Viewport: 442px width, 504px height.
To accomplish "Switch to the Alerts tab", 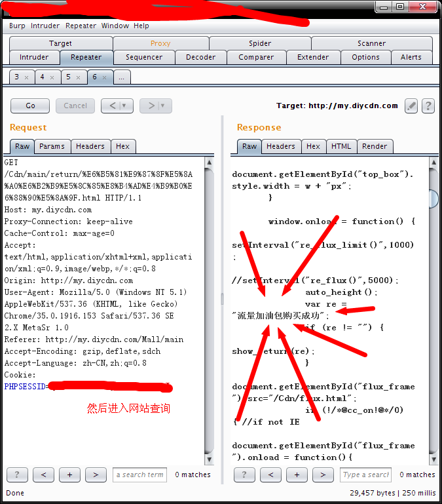I will tap(411, 57).
